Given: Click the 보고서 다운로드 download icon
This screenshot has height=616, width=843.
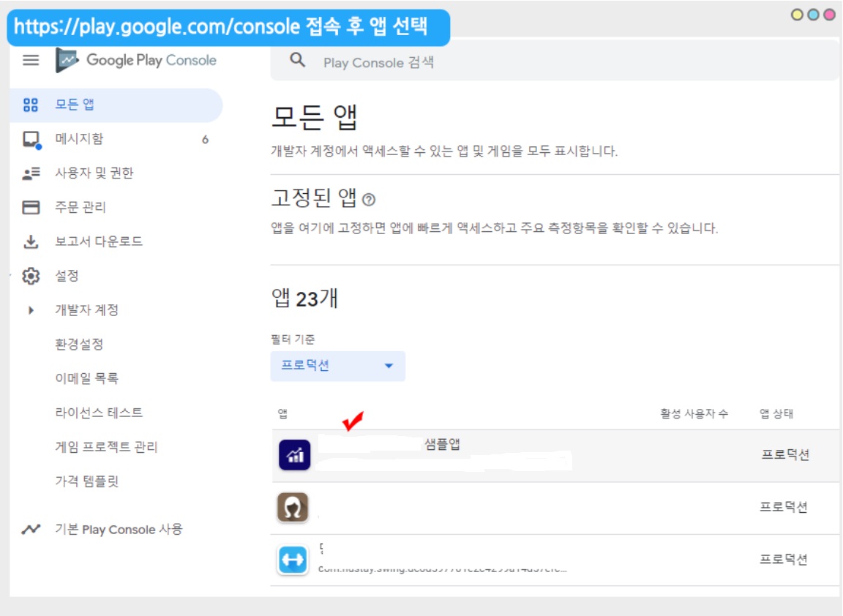Looking at the screenshot, I should click(x=31, y=242).
